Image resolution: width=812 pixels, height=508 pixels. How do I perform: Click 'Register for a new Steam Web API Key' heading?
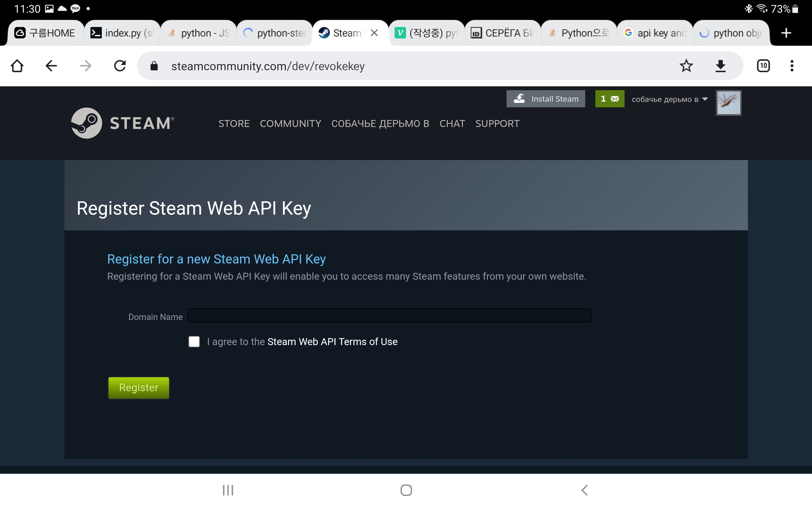(x=216, y=259)
